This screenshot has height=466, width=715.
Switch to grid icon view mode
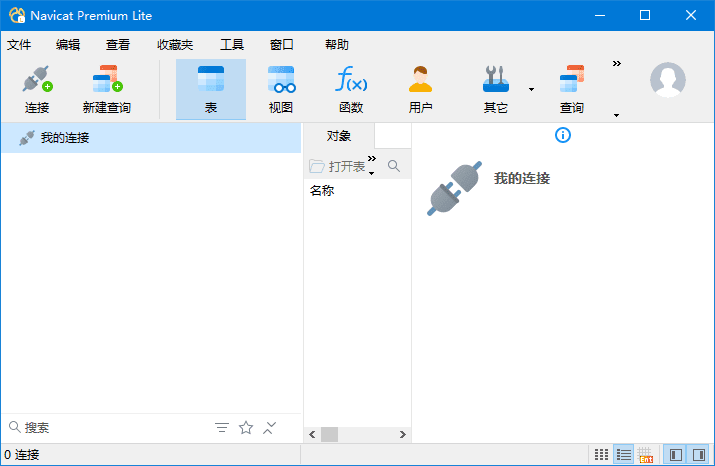tap(601, 455)
